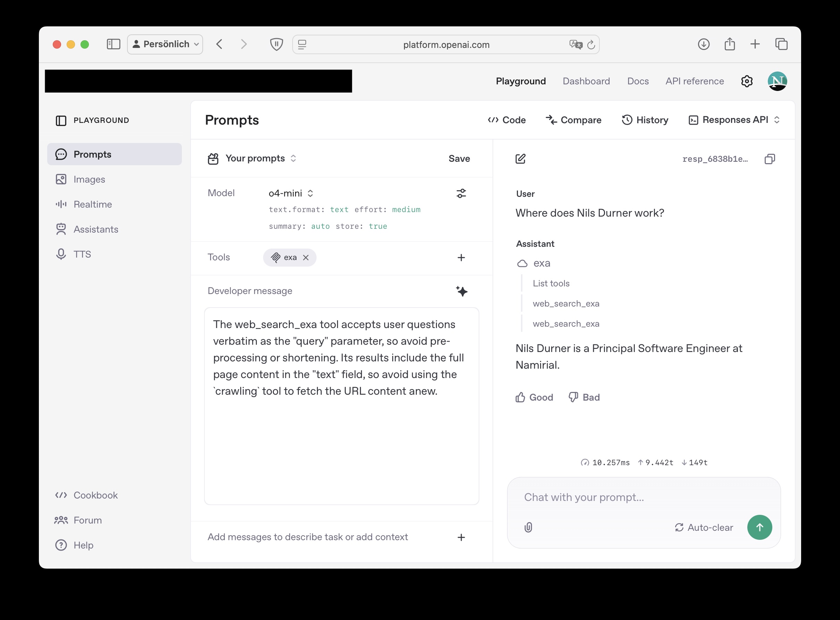Expand the Your prompts selector
The height and width of the screenshot is (620, 840).
coord(252,158)
